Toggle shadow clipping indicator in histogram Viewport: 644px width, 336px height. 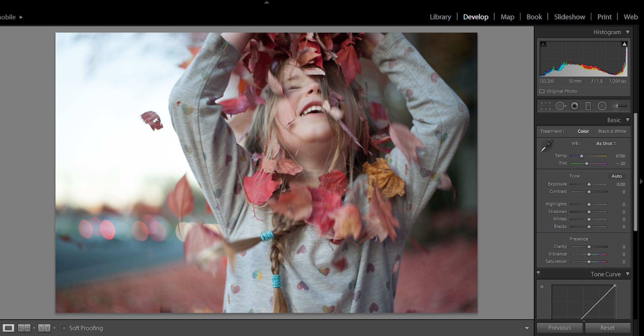click(543, 44)
